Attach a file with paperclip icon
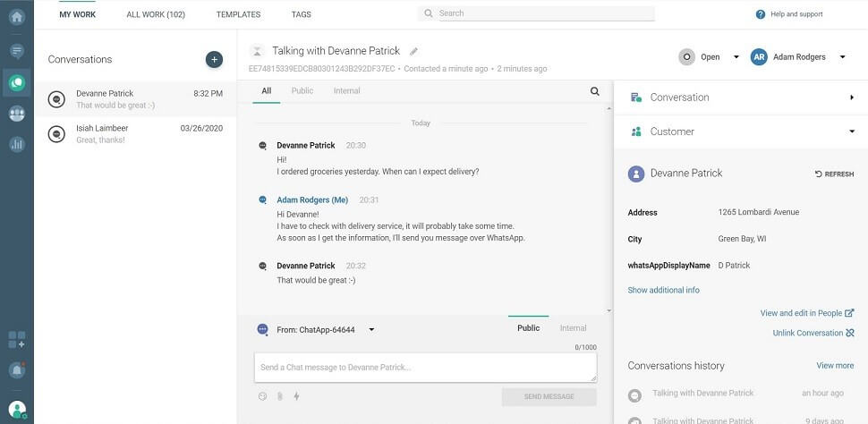Image resolution: width=868 pixels, height=424 pixels. click(x=279, y=396)
